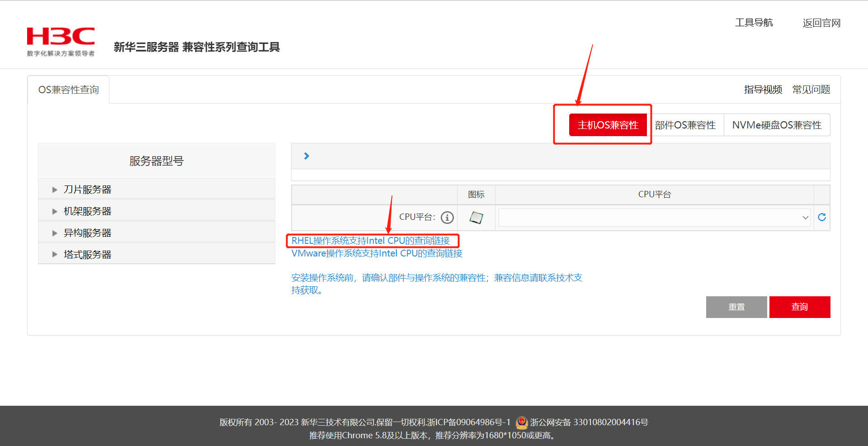Viewport: 868px width, 446px height.
Task: Open 工具导航 in the top menu
Action: (754, 23)
